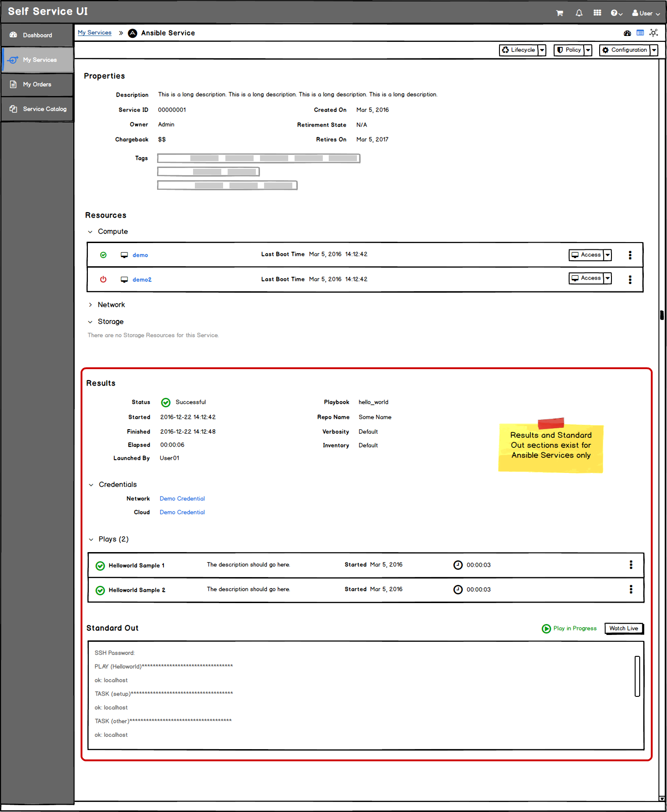Open the Lifecycle dropdown arrow

(x=542, y=50)
